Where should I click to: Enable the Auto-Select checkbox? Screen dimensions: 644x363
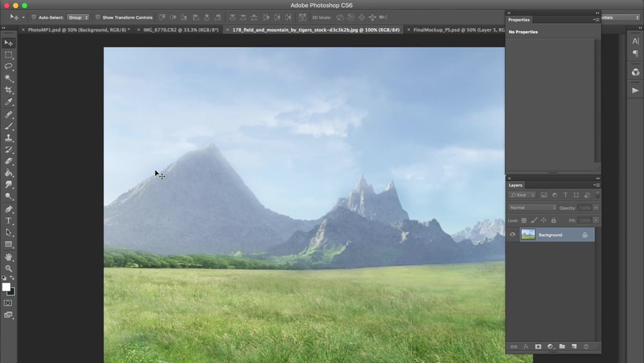tap(34, 17)
